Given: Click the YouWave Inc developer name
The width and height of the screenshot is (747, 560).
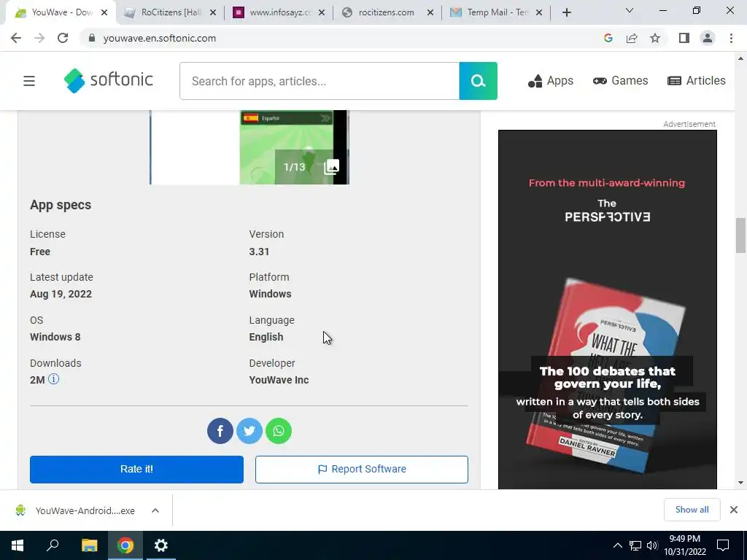Looking at the screenshot, I should point(279,380).
